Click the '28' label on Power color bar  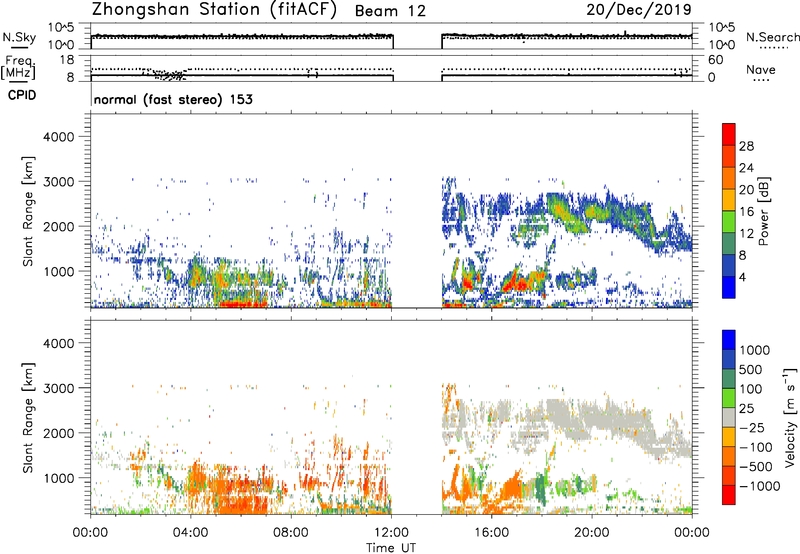(x=746, y=146)
